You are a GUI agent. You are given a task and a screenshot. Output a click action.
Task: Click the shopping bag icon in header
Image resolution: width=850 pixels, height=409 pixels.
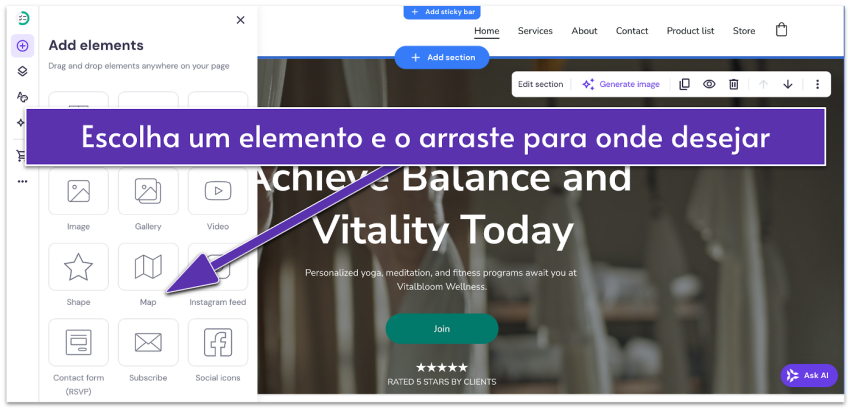[x=781, y=29]
